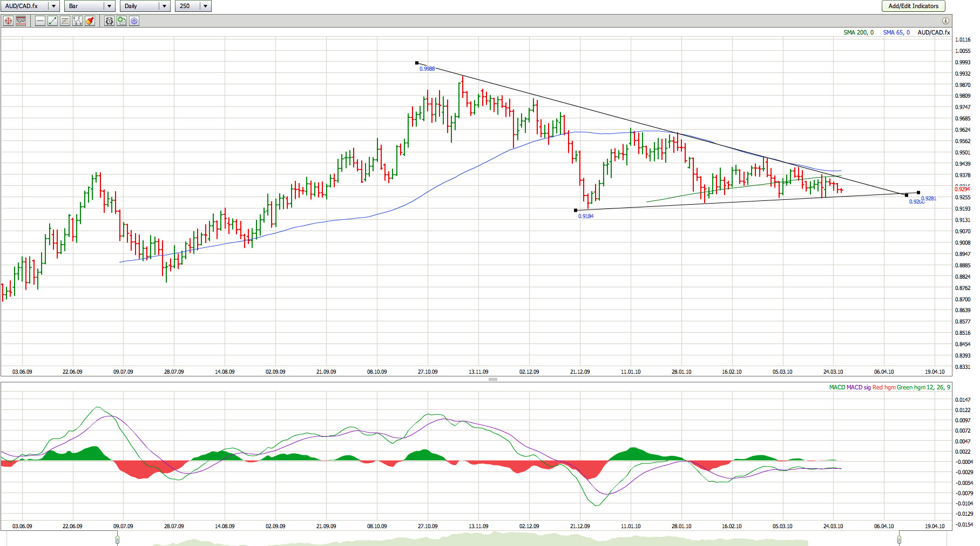Click the Add/Edit Indicators button
980x546 pixels.
[913, 6]
